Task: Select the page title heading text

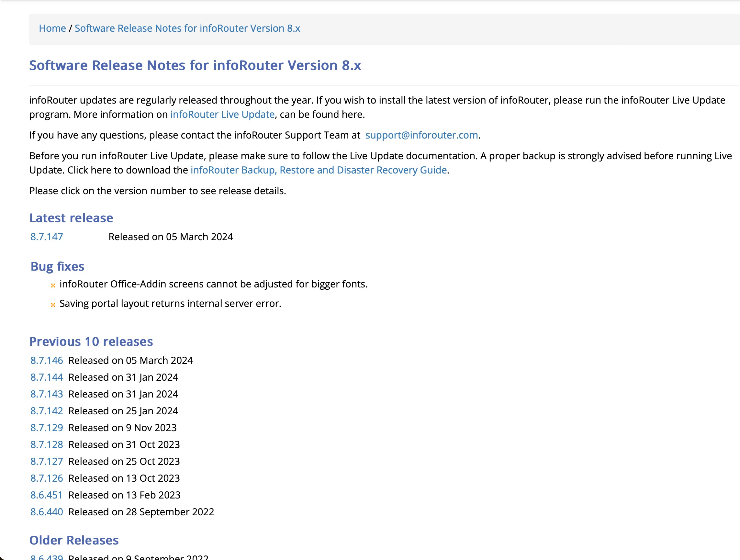Action: [x=195, y=65]
